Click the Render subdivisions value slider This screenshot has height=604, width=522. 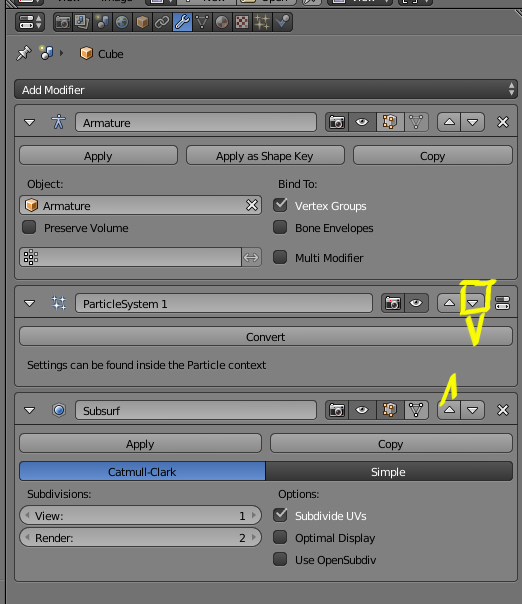click(x=140, y=537)
